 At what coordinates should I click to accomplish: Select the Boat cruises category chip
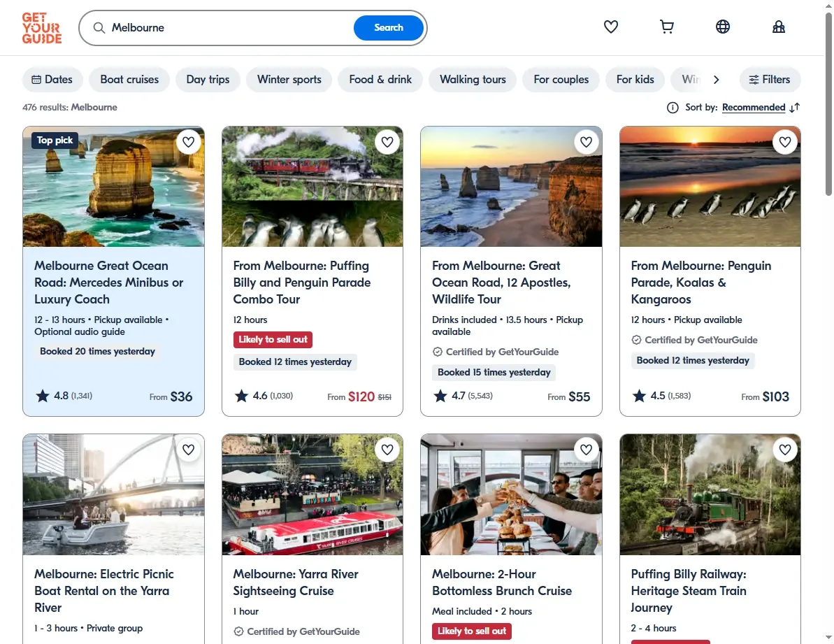(x=129, y=79)
